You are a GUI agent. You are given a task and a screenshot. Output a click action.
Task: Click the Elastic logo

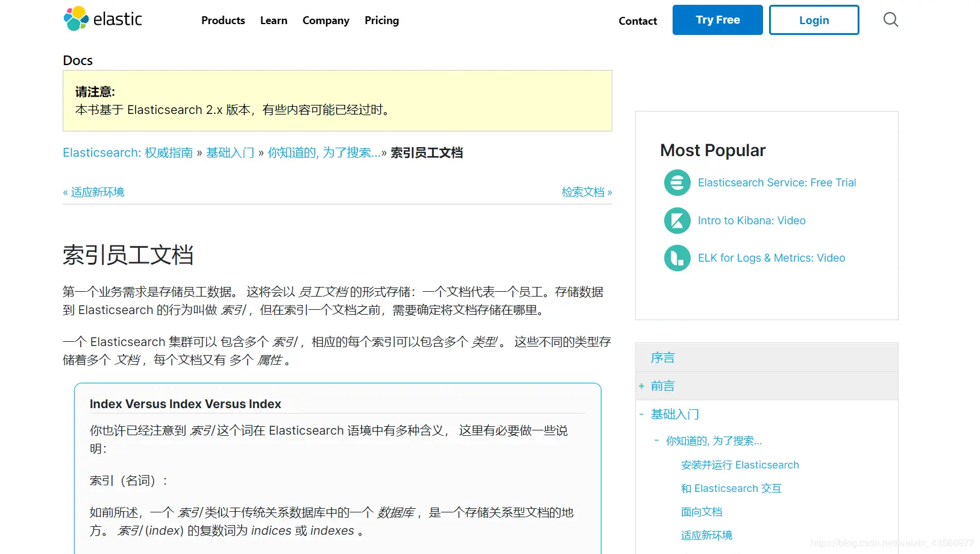coord(102,19)
